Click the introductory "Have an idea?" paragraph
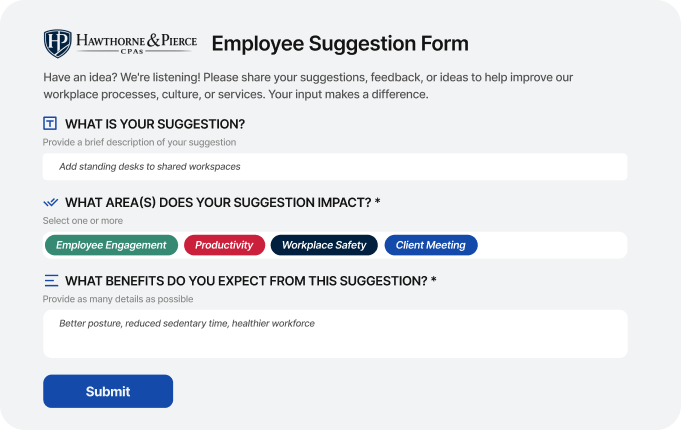The height and width of the screenshot is (430, 681). click(308, 86)
